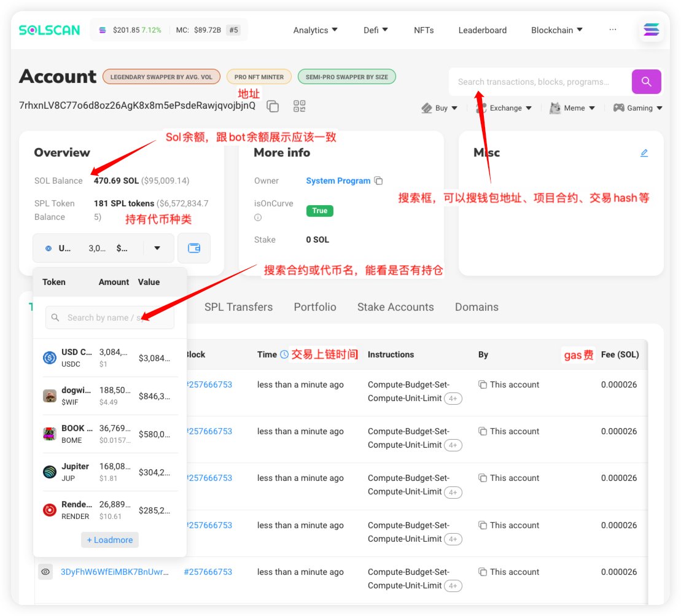Show the address QR code icon
The image size is (681, 616).
tap(299, 106)
